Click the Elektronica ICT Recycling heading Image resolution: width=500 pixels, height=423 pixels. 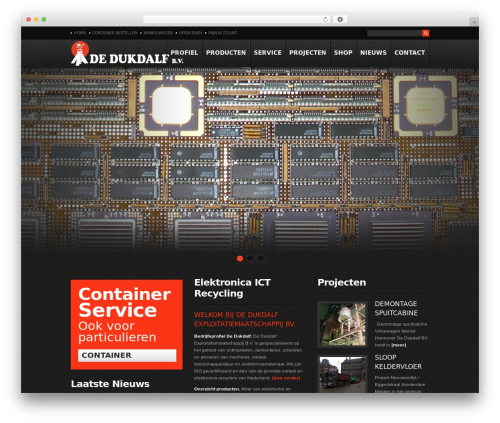point(232,288)
